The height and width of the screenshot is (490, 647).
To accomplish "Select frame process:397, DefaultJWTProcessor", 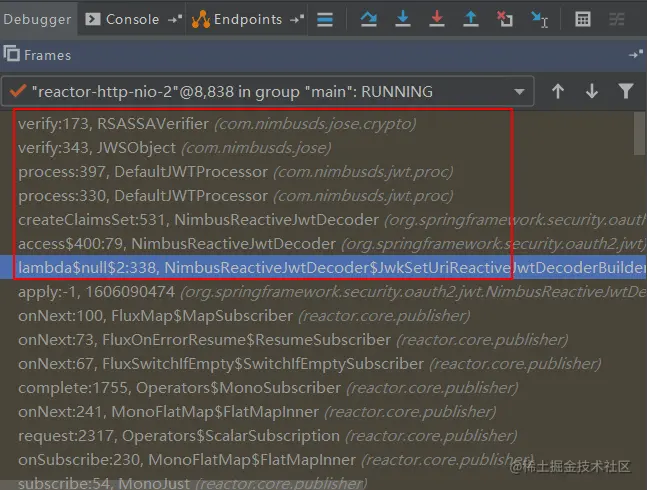I will click(316, 172).
